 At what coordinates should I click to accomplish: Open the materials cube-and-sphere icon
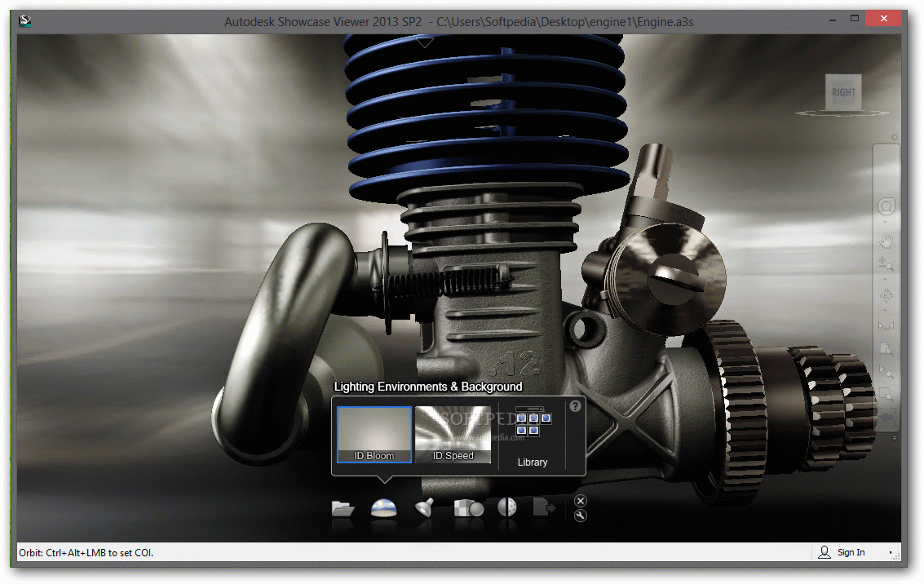pos(468,508)
